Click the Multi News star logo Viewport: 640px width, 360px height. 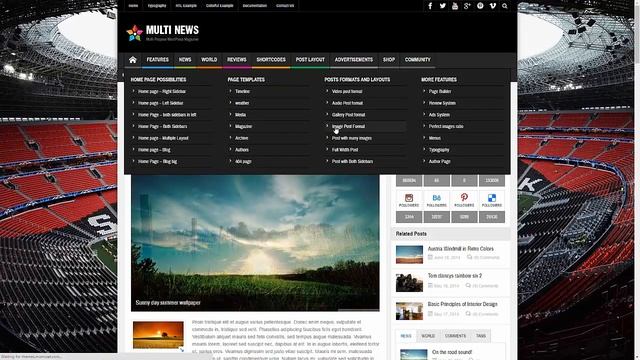tap(134, 33)
